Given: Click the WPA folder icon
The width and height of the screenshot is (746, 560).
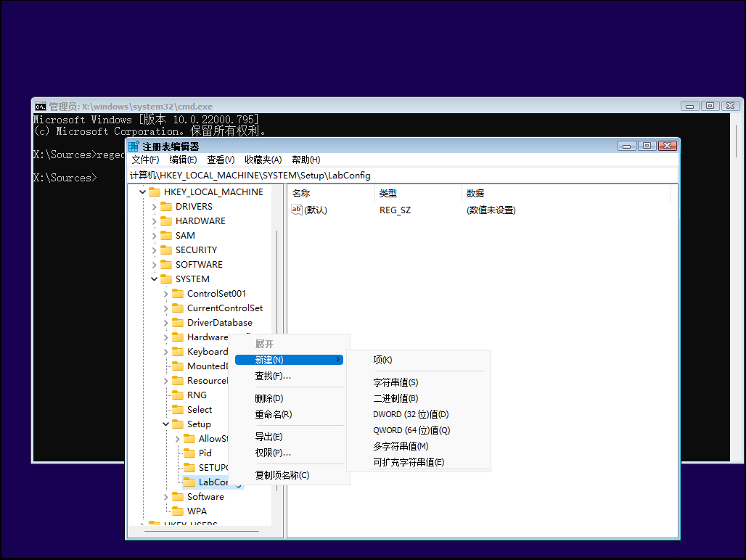Looking at the screenshot, I should 178,511.
